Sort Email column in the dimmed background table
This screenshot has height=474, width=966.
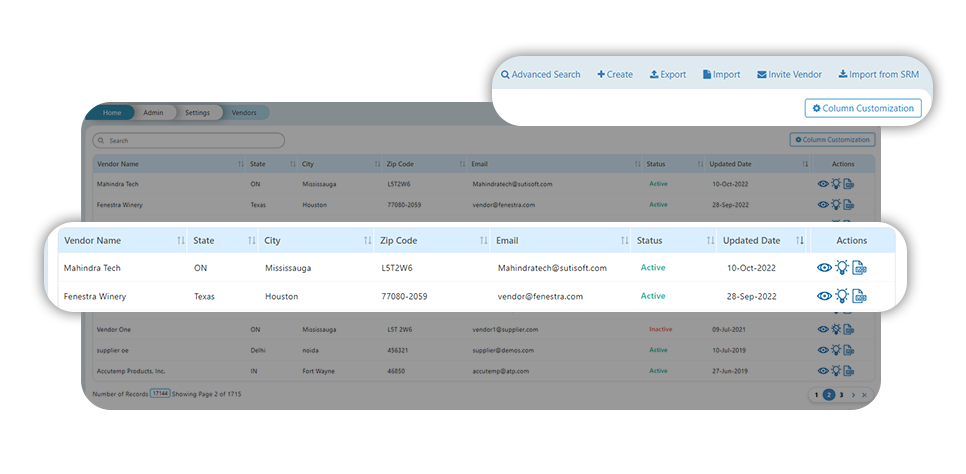coord(638,164)
